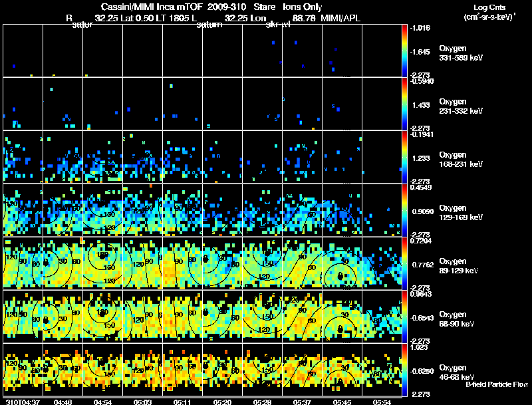Click the B-field Particle Flow label
This screenshot has height=405, width=532.
pos(497,384)
